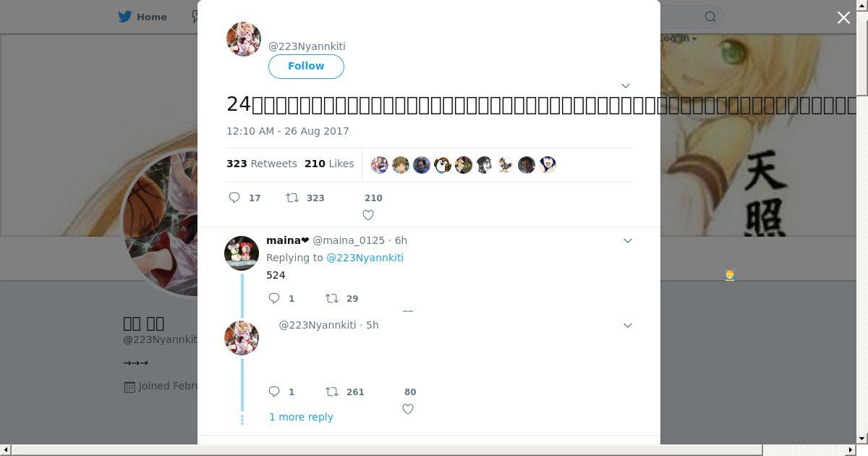Screen dimensions: 868x456
Task: Click the Follow button
Action: click(306, 66)
